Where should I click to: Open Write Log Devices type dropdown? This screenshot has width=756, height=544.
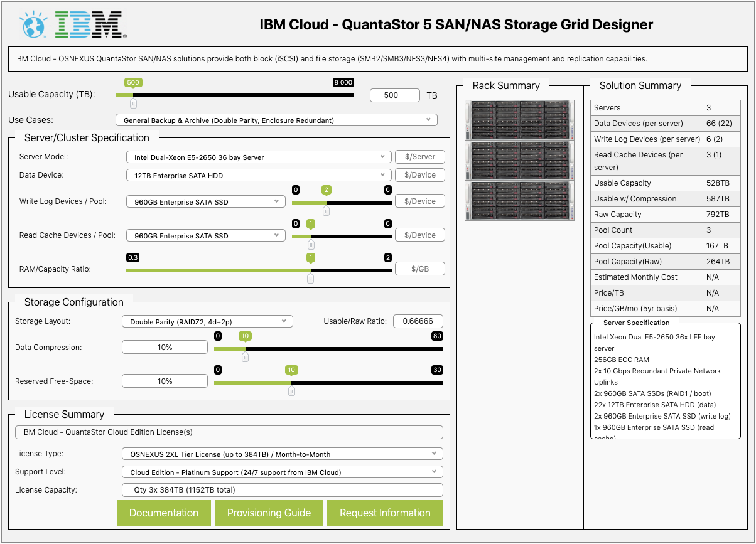205,201
